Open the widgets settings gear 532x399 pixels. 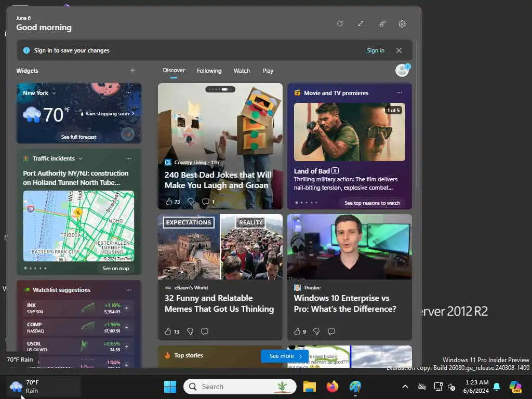(x=402, y=24)
